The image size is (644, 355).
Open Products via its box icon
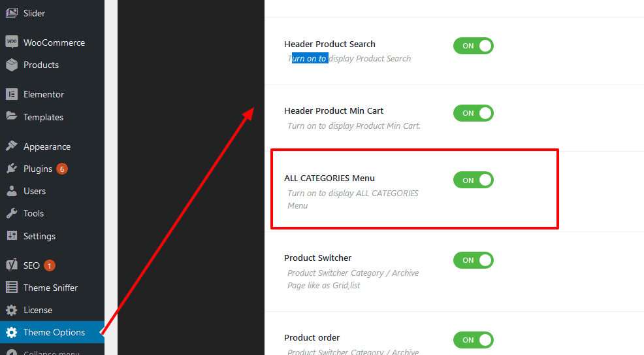[12, 65]
